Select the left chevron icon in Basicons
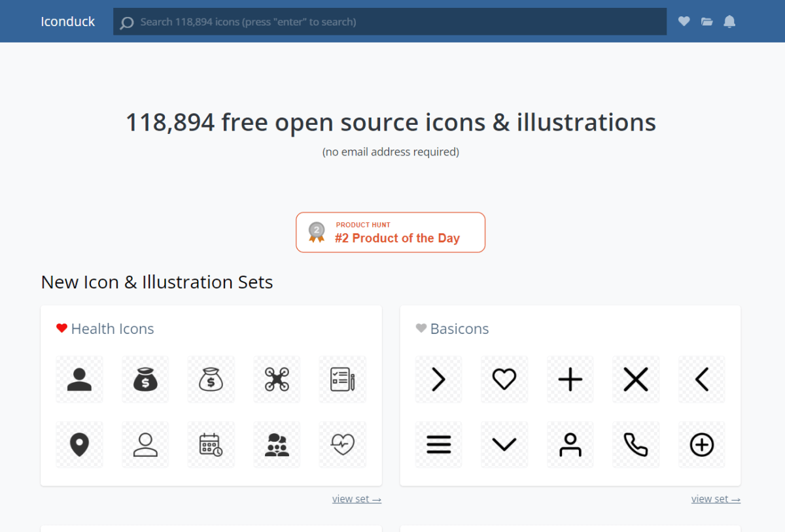Image resolution: width=785 pixels, height=532 pixels. click(701, 379)
